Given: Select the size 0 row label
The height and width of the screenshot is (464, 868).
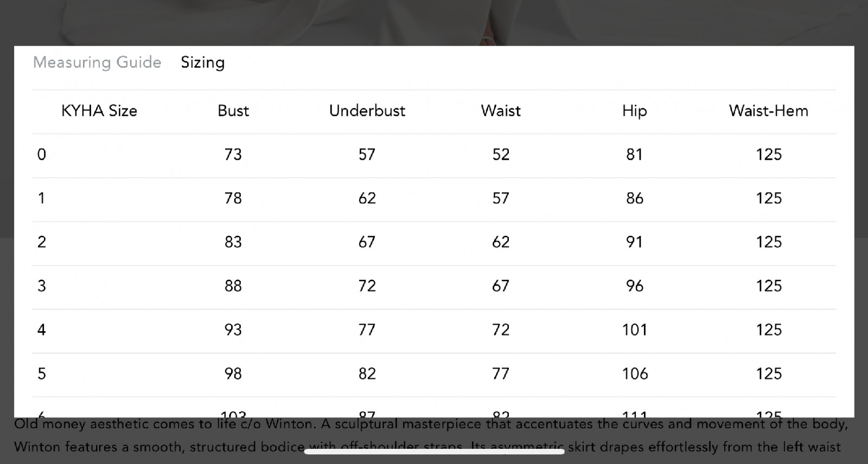Looking at the screenshot, I should click(x=42, y=154).
